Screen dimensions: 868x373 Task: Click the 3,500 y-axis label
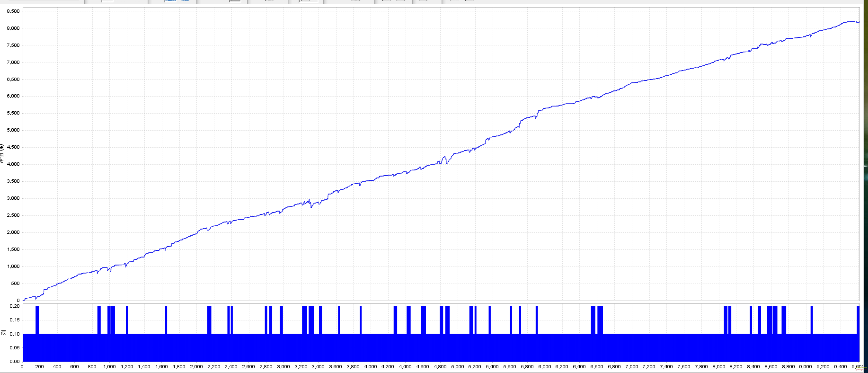(x=13, y=181)
